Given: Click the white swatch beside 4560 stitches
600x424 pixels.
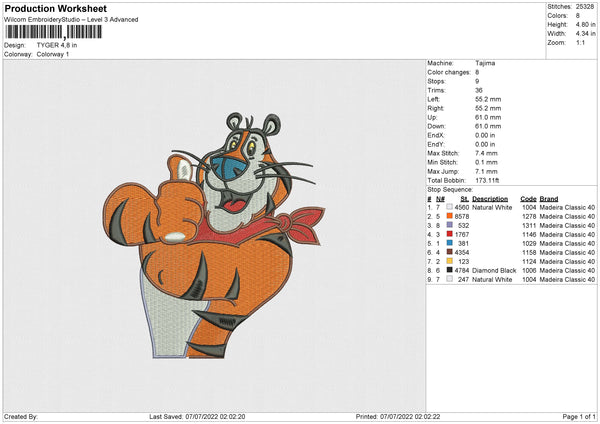Looking at the screenshot, I should coord(450,207).
